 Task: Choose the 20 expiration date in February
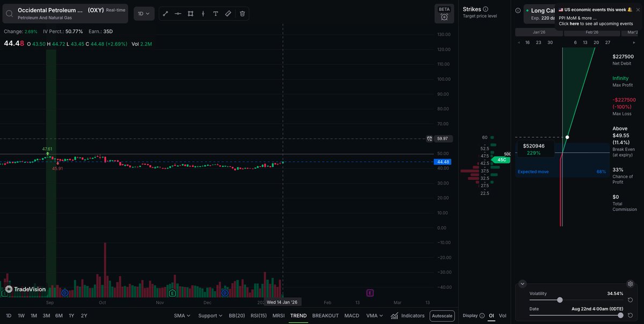pos(596,42)
